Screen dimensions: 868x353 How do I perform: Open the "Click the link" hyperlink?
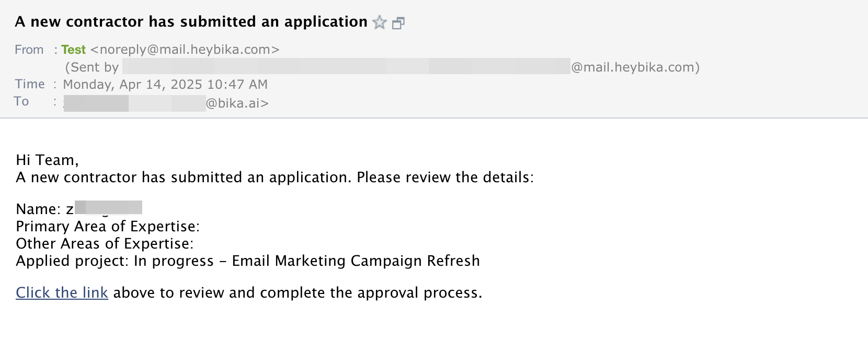[x=62, y=292]
